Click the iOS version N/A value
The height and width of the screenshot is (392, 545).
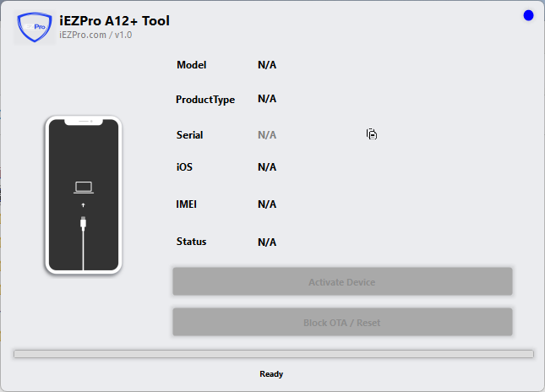coord(267,167)
